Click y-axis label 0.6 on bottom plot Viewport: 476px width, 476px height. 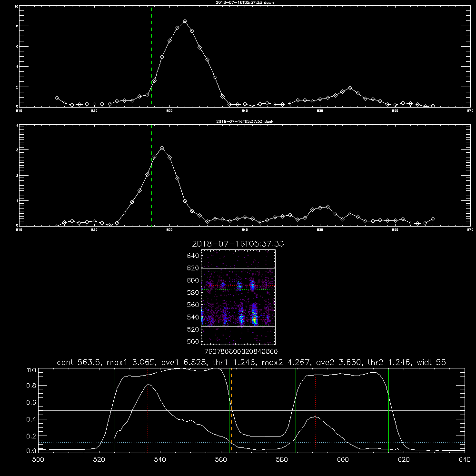[31, 402]
